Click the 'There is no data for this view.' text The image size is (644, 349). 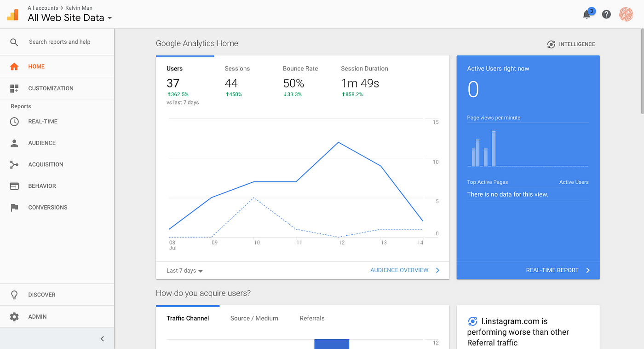tap(508, 194)
